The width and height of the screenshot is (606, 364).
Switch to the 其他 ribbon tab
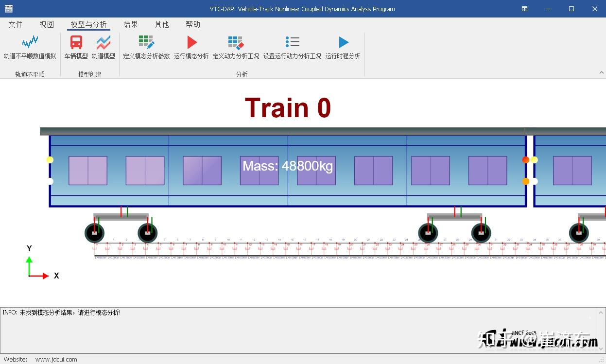coord(161,24)
